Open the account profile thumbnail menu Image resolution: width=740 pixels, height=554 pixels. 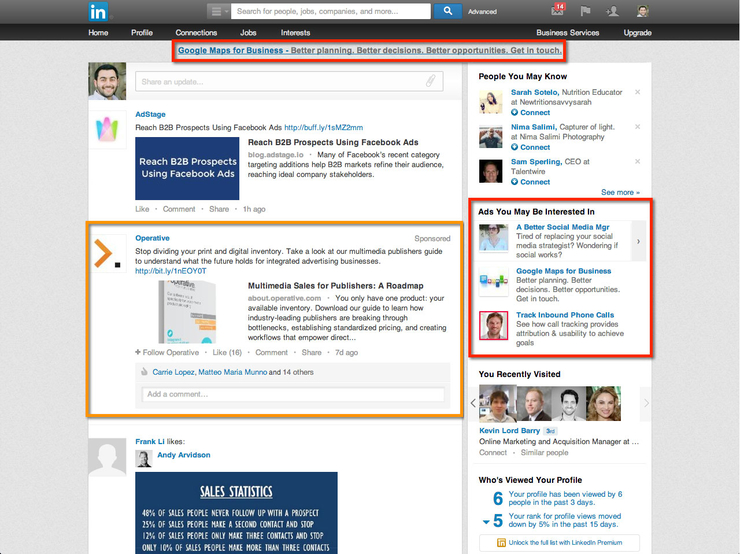pyautogui.click(x=642, y=11)
